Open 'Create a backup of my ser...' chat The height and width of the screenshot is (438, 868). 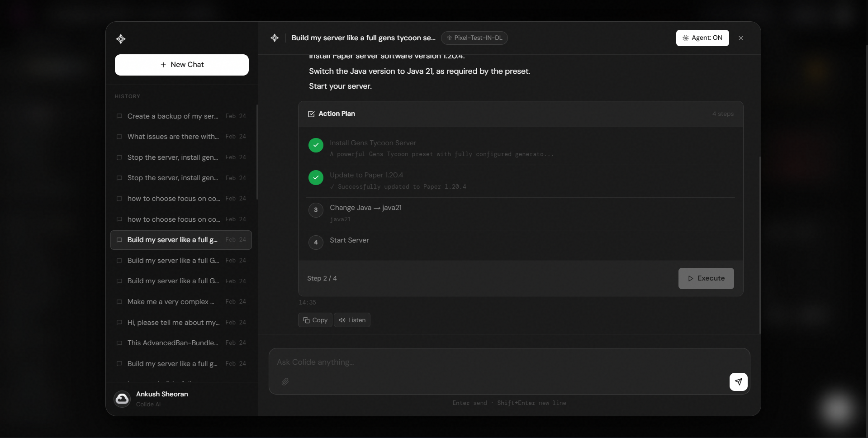[181, 116]
